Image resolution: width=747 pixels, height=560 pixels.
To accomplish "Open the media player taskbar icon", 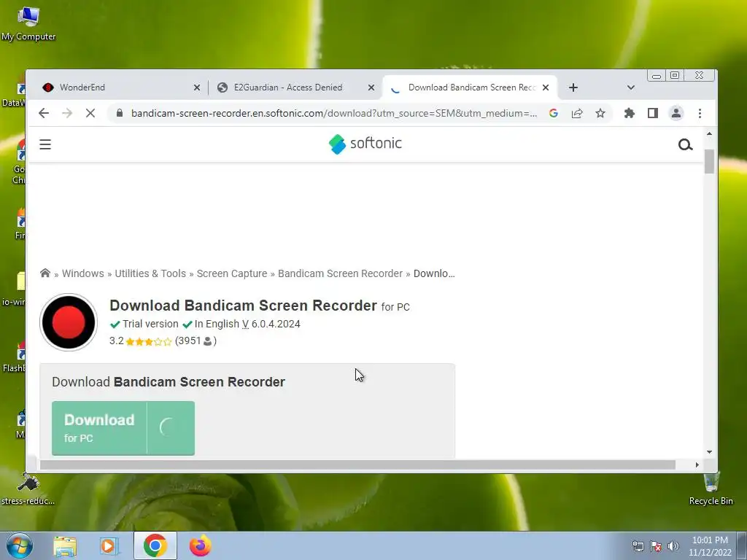I will [x=109, y=546].
